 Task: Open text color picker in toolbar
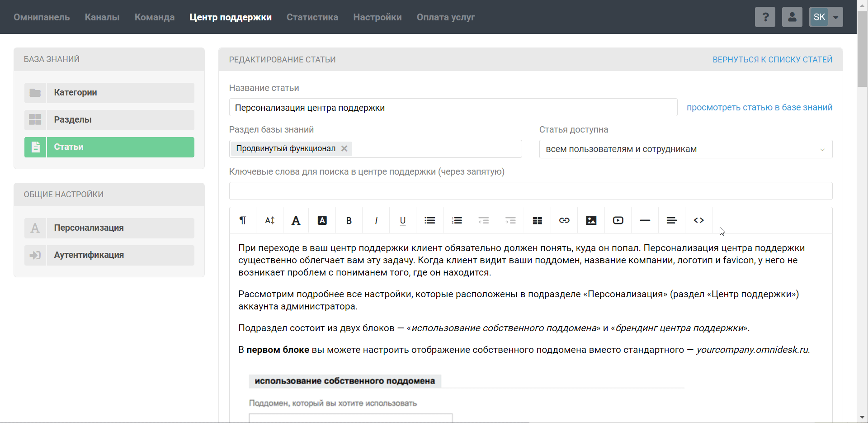pyautogui.click(x=296, y=220)
